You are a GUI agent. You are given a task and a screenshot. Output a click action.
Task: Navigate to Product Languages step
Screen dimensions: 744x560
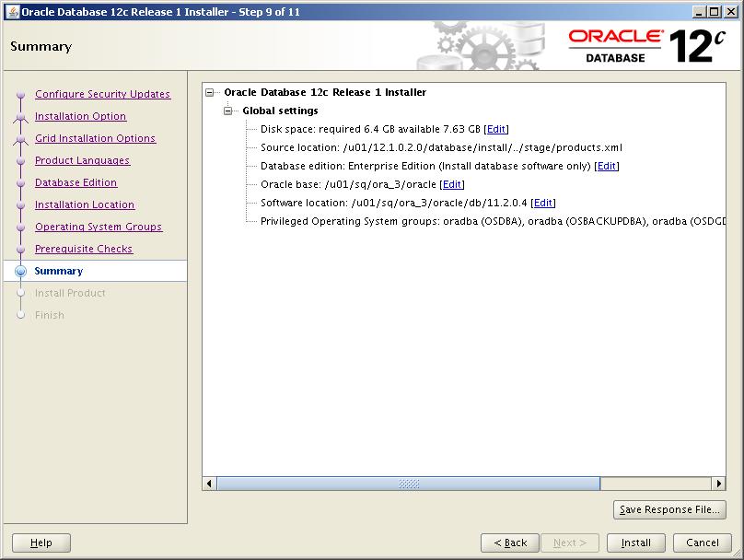[82, 160]
